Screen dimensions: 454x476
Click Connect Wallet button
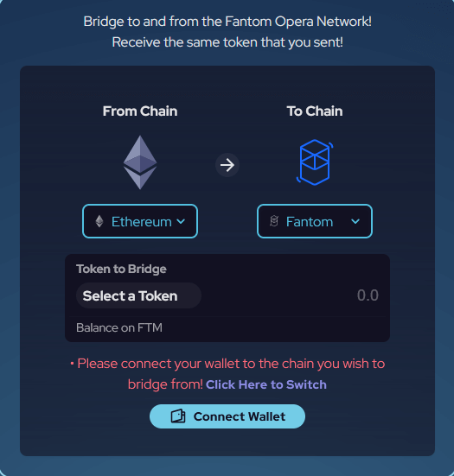tap(227, 416)
